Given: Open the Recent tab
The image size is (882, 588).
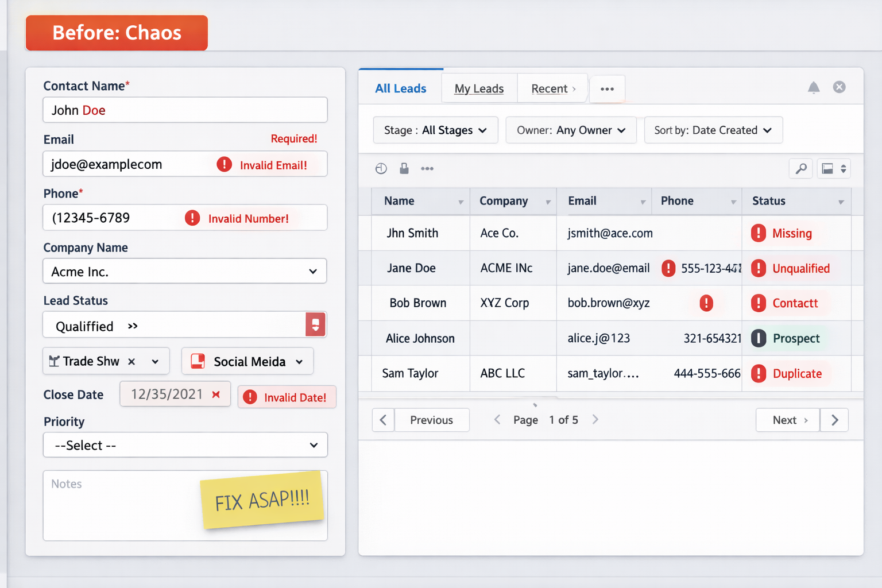Looking at the screenshot, I should [552, 89].
